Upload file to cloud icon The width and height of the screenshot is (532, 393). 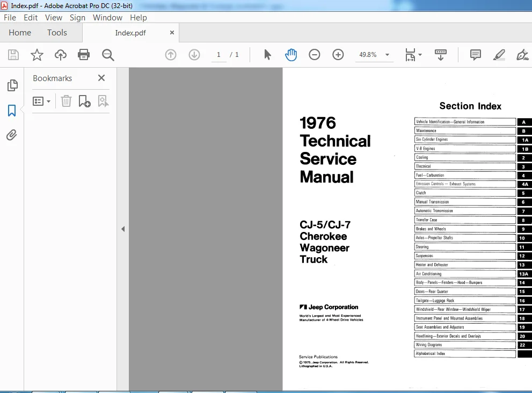[x=61, y=55]
